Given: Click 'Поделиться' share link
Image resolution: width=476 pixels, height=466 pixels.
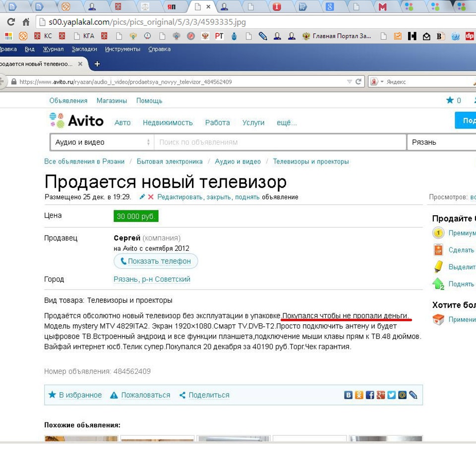Looking at the screenshot, I should [204, 395].
